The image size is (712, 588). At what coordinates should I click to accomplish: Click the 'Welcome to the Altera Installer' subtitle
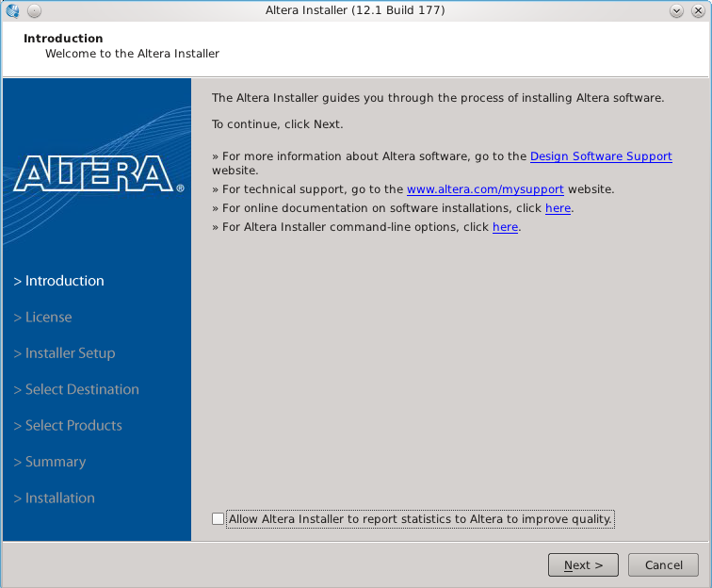tap(132, 54)
